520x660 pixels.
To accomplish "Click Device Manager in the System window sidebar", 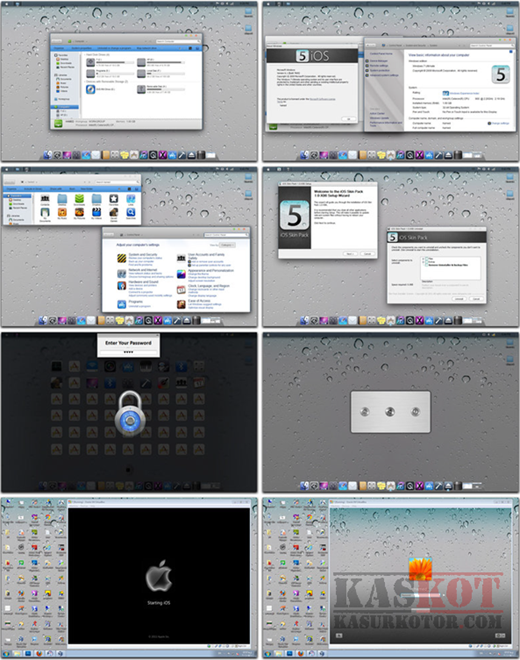I will tap(379, 61).
